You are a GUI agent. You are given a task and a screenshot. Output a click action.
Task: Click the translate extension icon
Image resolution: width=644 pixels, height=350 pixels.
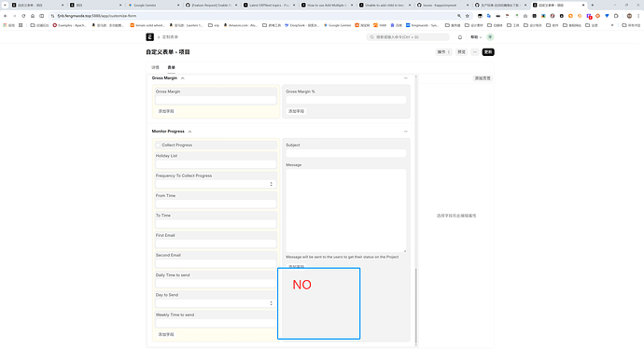coord(489,16)
